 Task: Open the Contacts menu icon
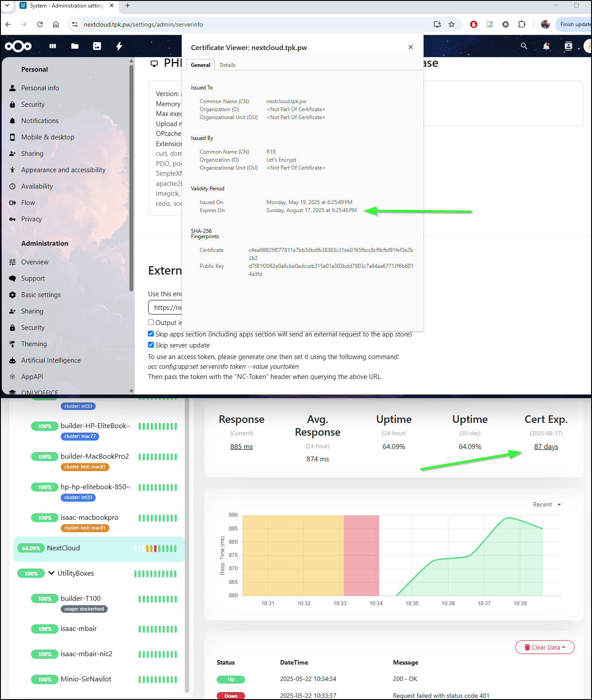(568, 46)
